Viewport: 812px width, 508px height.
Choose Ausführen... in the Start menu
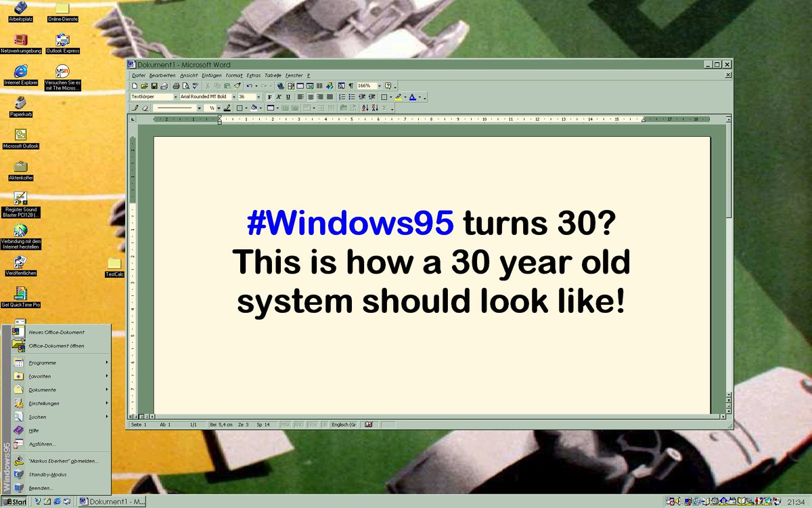tap(61, 444)
